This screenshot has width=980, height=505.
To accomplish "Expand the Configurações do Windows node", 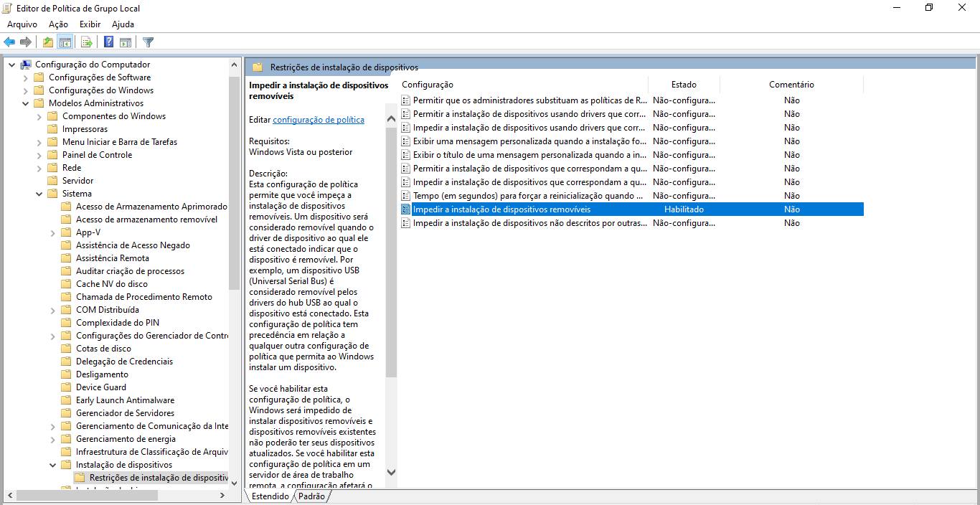I will click(26, 90).
